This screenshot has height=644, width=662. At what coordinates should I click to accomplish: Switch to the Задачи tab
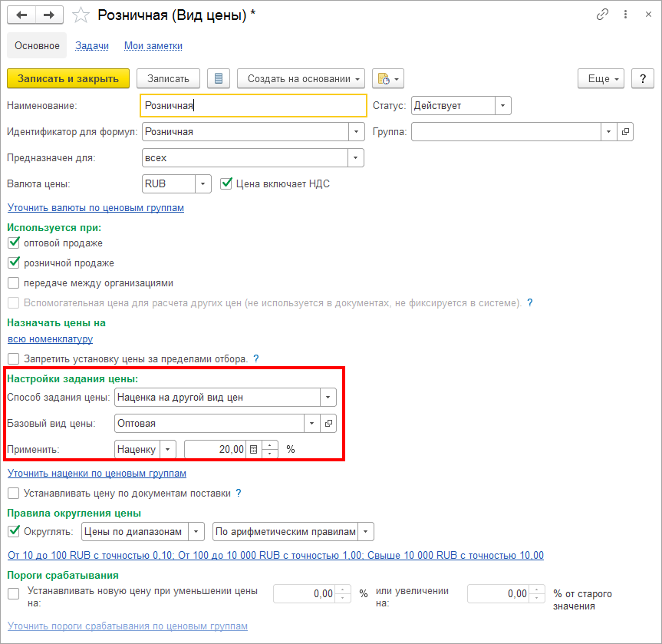pos(91,45)
